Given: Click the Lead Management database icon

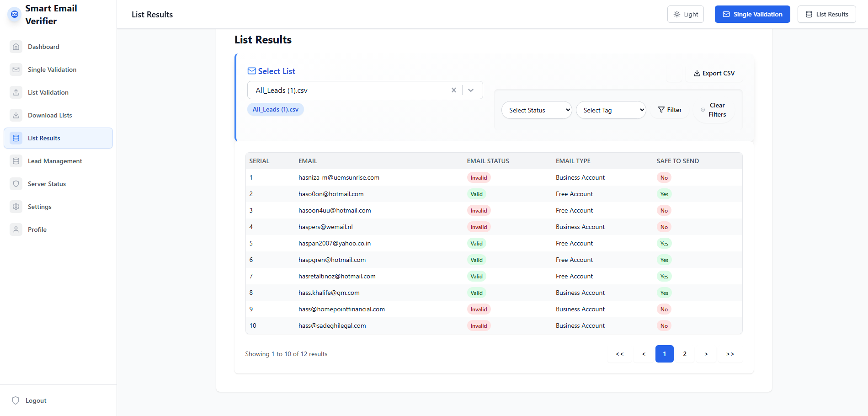Looking at the screenshot, I should pos(16,161).
